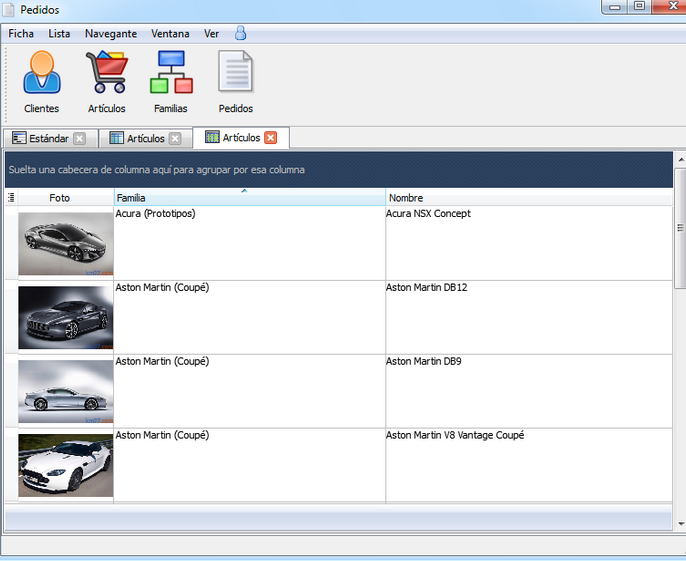Screen dimensions: 686x561
Task: Sort by the Familia column header
Action: click(x=250, y=197)
